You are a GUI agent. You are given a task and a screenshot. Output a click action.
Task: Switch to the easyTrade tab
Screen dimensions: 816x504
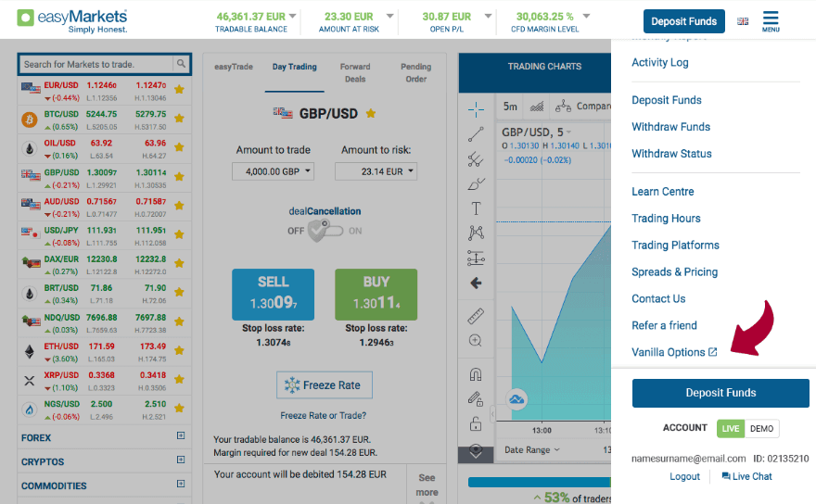click(233, 67)
